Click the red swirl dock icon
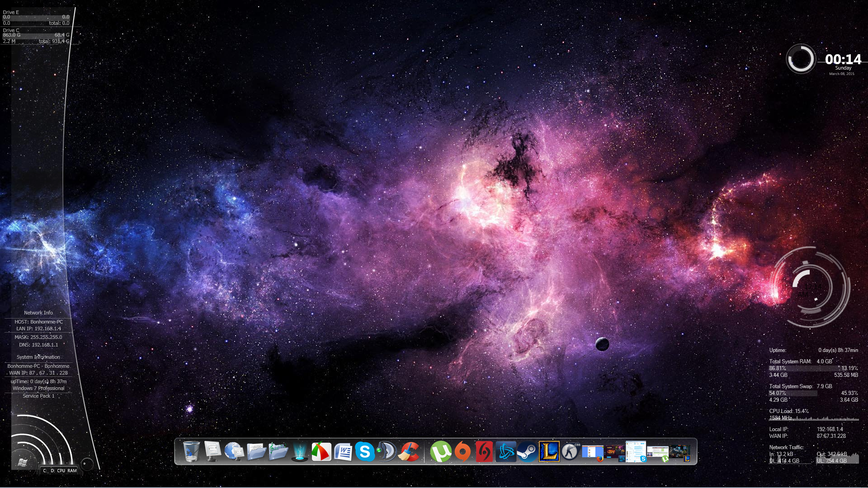Image resolution: width=868 pixels, height=488 pixels. 484,451
